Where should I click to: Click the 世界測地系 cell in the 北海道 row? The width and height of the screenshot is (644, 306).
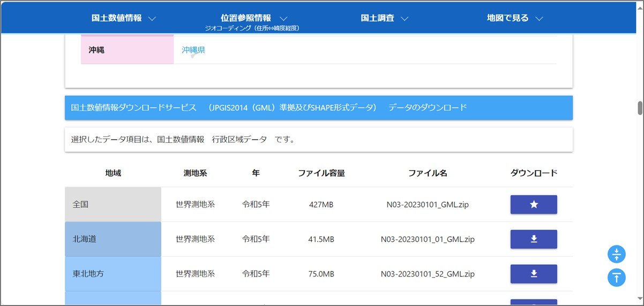tap(195, 239)
